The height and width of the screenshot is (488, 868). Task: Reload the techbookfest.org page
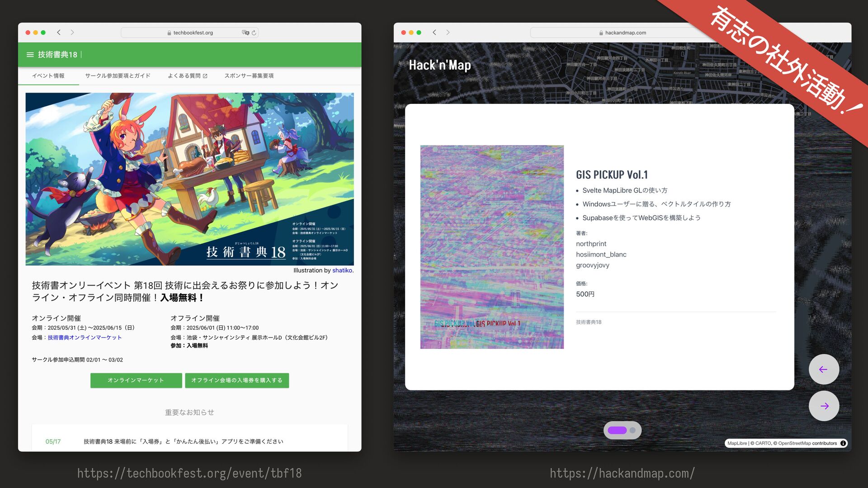click(254, 33)
